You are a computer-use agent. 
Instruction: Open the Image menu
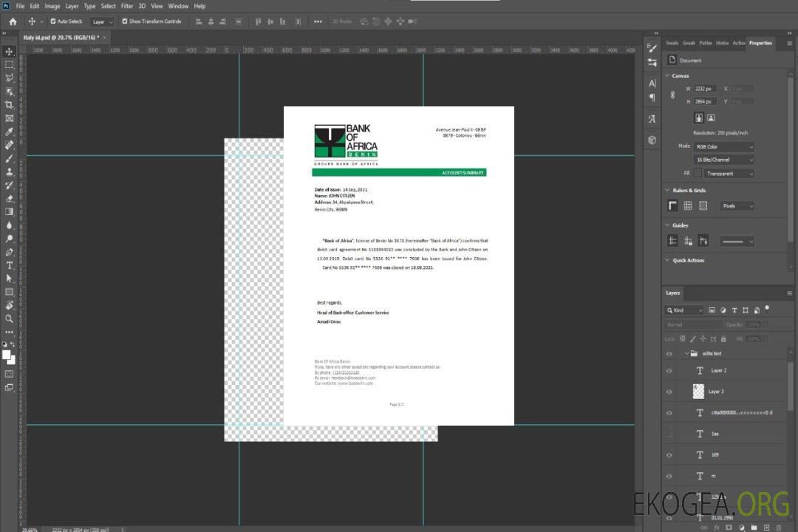[52, 6]
